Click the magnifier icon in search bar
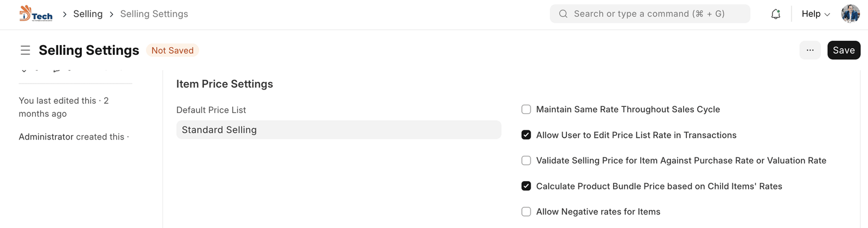The width and height of the screenshot is (868, 228). [x=564, y=14]
